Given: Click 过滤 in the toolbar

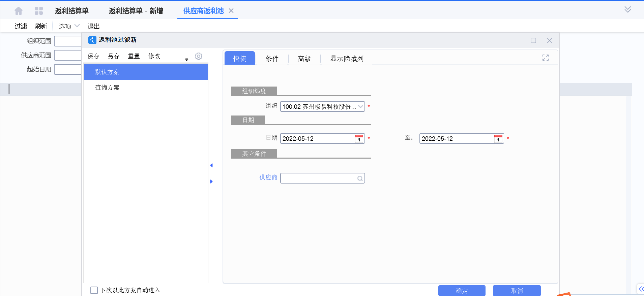Looking at the screenshot, I should [21, 26].
